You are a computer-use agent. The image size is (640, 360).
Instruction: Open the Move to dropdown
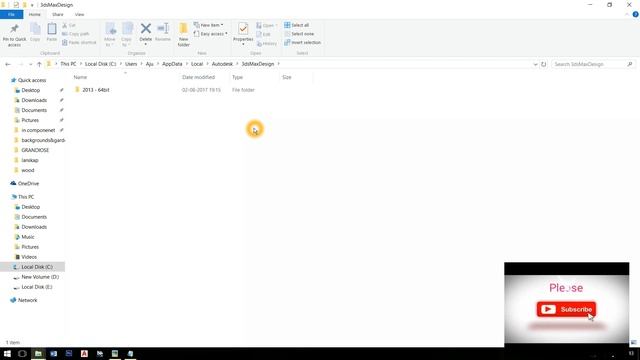coord(110,34)
